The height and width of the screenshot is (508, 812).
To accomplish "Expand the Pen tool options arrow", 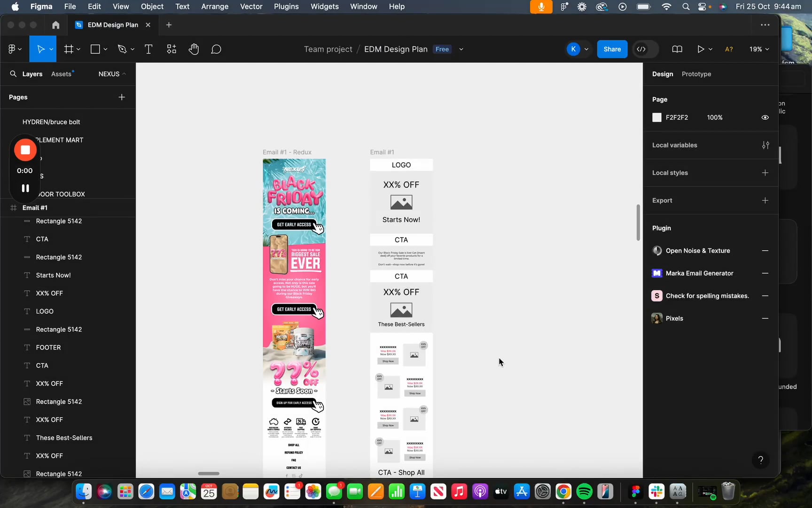I will (133, 49).
